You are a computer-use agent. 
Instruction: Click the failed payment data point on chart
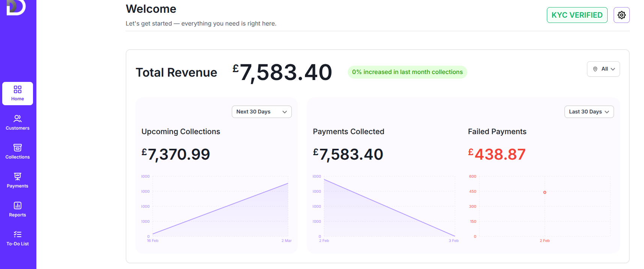[545, 192]
